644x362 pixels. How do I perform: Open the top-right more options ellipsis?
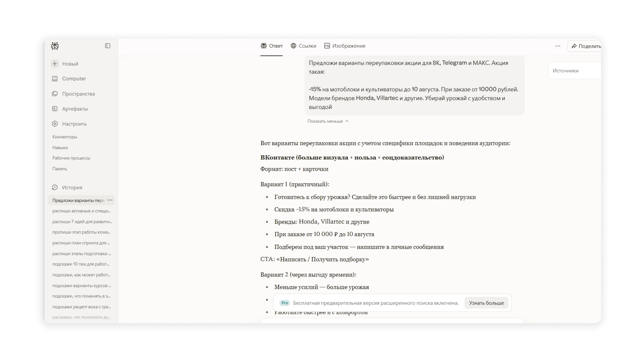click(x=558, y=46)
